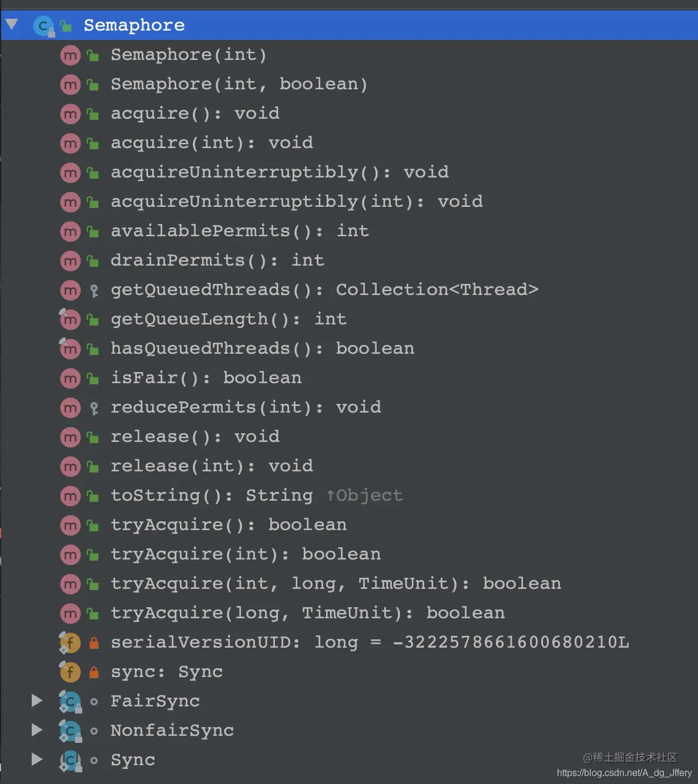Expand the Sync inner class

[37, 759]
